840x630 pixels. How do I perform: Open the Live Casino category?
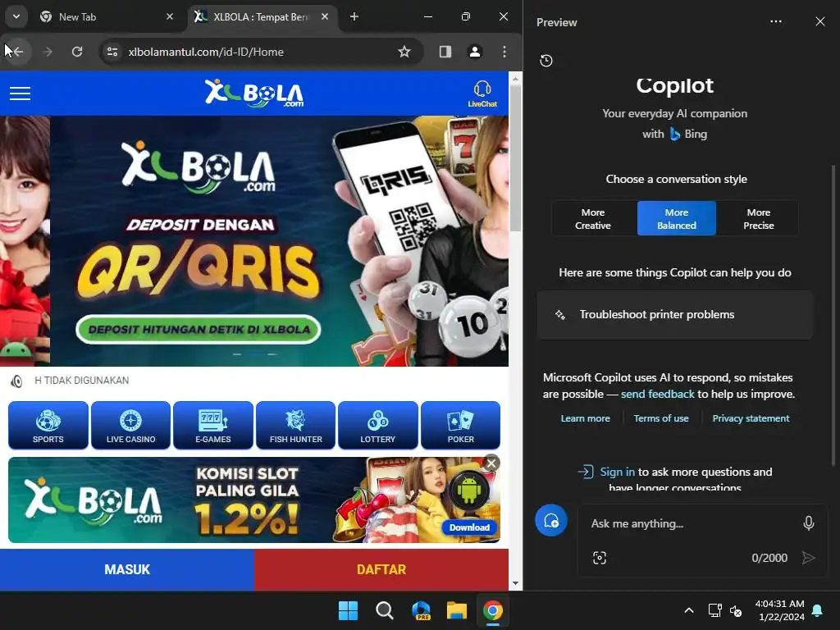[130, 426]
